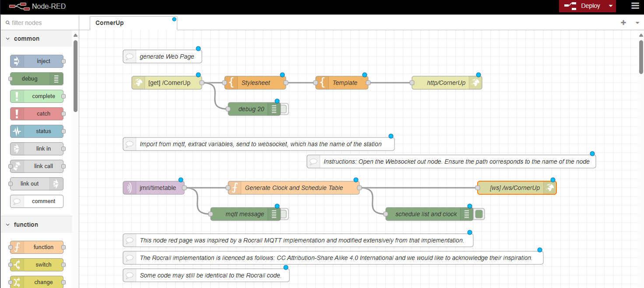The image size is (644, 288).
Task: Select the [ws] /ws/CornerUp websocket node
Action: (517, 187)
